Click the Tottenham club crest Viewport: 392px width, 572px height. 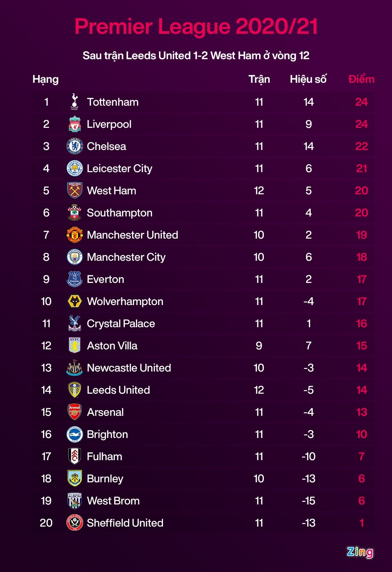point(75,102)
